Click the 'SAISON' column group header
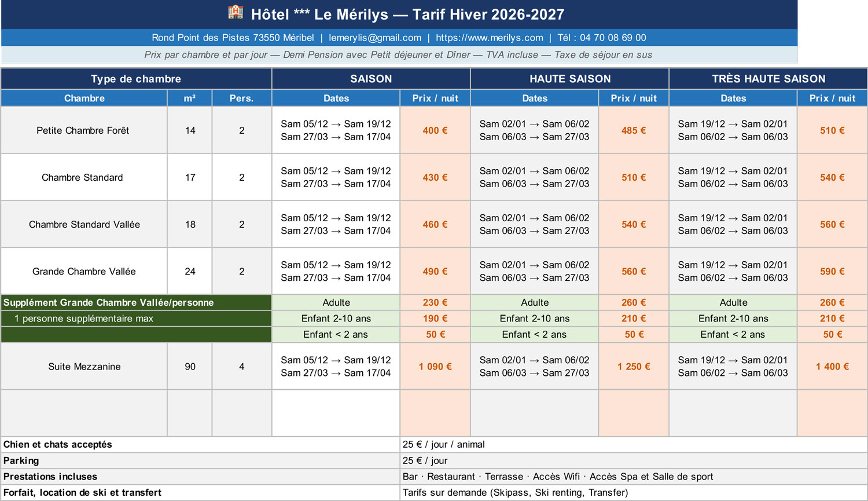This screenshot has height=501, width=868. pyautogui.click(x=371, y=79)
